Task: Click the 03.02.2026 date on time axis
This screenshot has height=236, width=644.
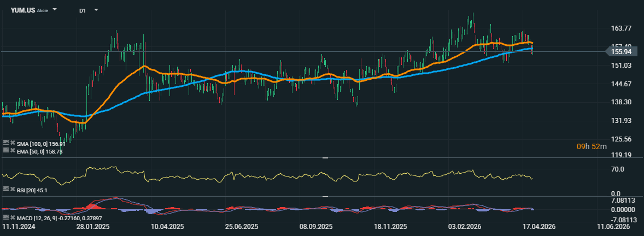Action: click(x=464, y=226)
